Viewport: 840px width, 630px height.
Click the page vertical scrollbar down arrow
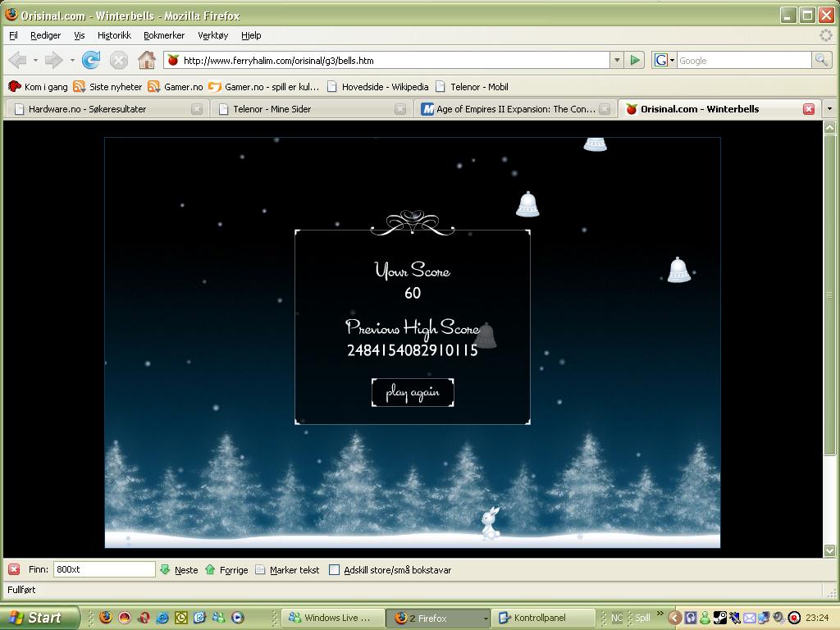coord(829,550)
